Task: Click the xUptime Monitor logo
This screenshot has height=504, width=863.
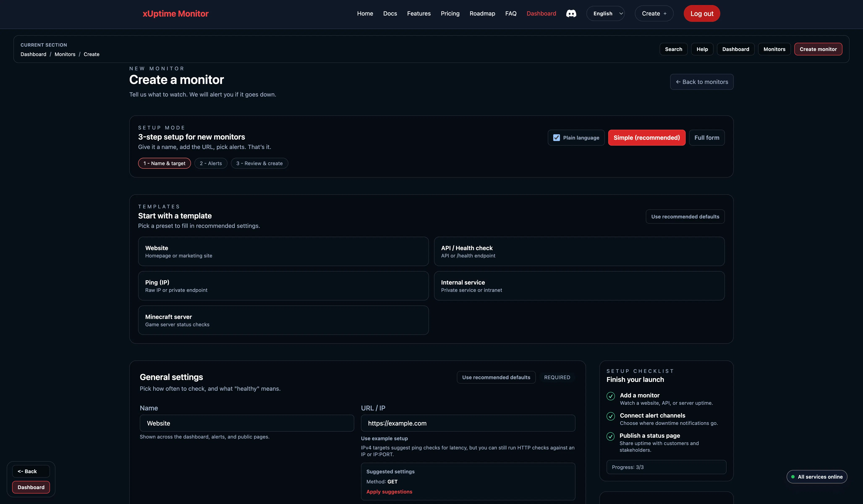Action: pyautogui.click(x=175, y=13)
